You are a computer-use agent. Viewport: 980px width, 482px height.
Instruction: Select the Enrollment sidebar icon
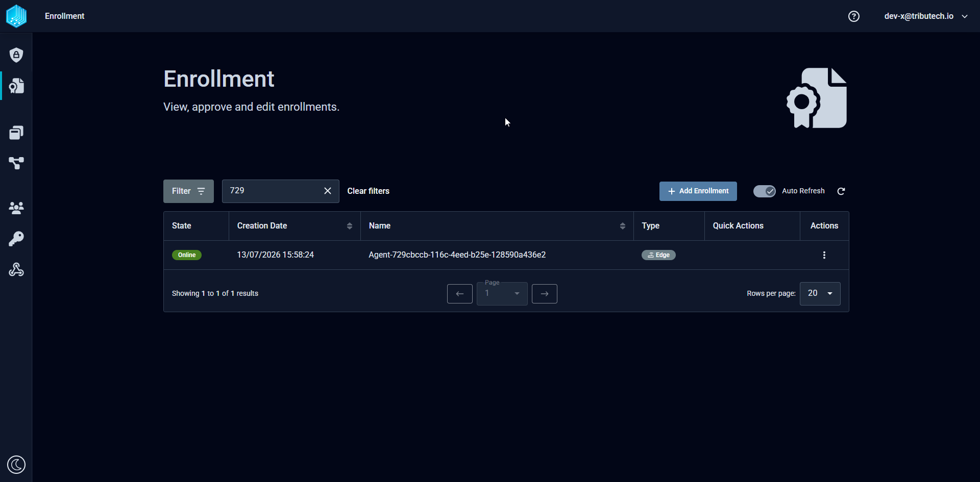coord(16,86)
